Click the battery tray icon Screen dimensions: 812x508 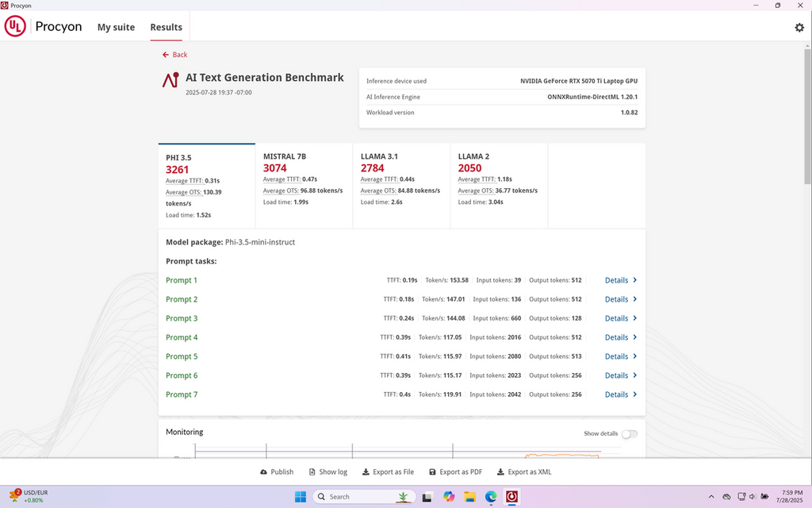pyautogui.click(x=764, y=497)
